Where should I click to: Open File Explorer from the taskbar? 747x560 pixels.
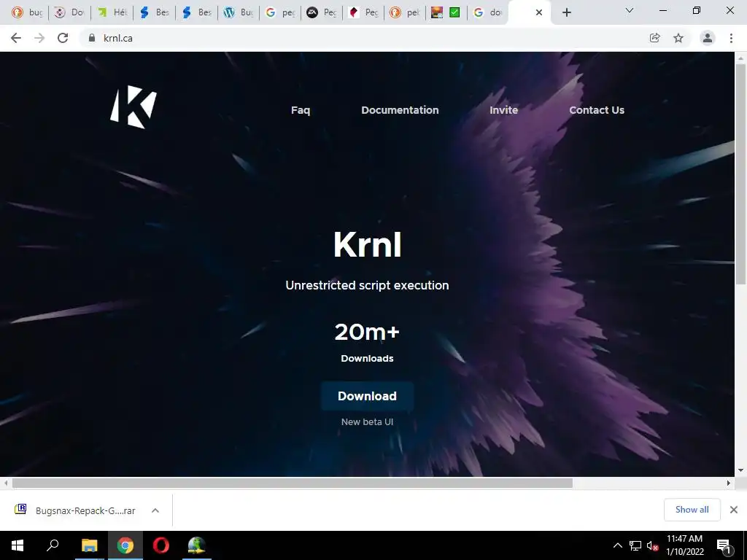90,545
